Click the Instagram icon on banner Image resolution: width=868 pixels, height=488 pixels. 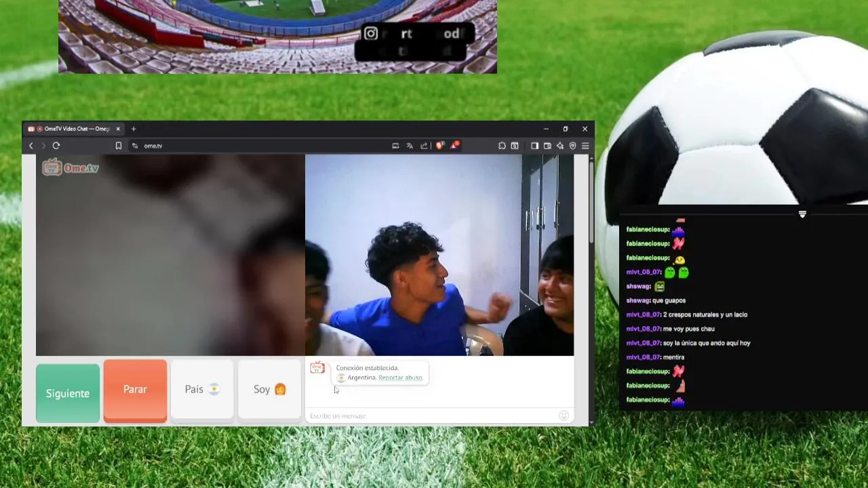370,33
